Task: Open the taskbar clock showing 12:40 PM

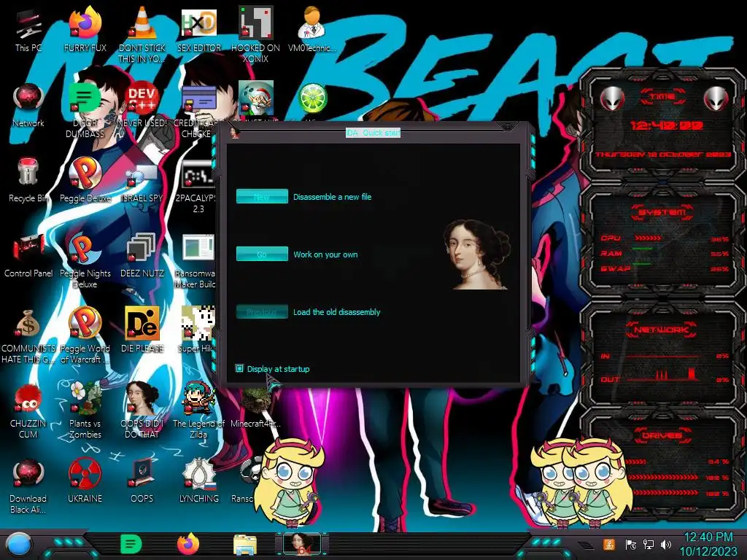Action: [x=708, y=544]
